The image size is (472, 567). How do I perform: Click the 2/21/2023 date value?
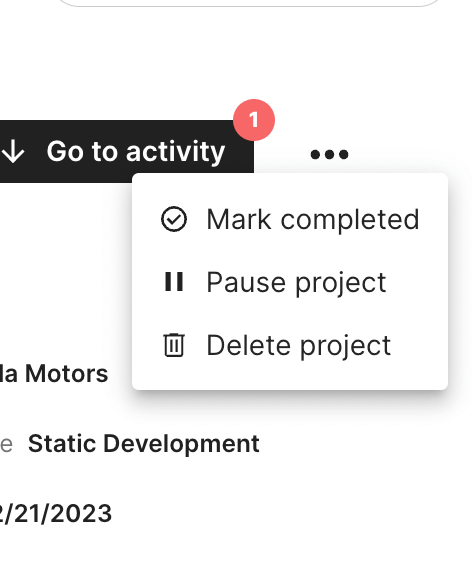[x=56, y=513]
